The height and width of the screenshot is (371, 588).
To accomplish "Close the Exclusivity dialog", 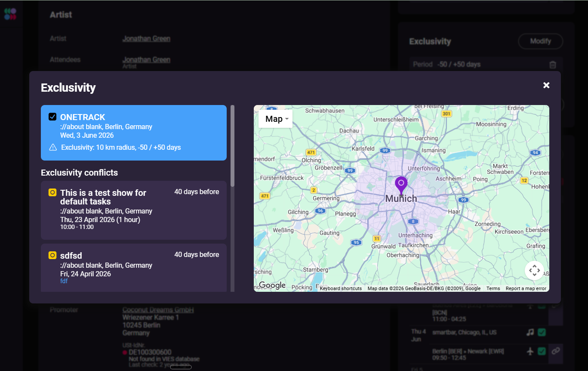I will point(546,85).
